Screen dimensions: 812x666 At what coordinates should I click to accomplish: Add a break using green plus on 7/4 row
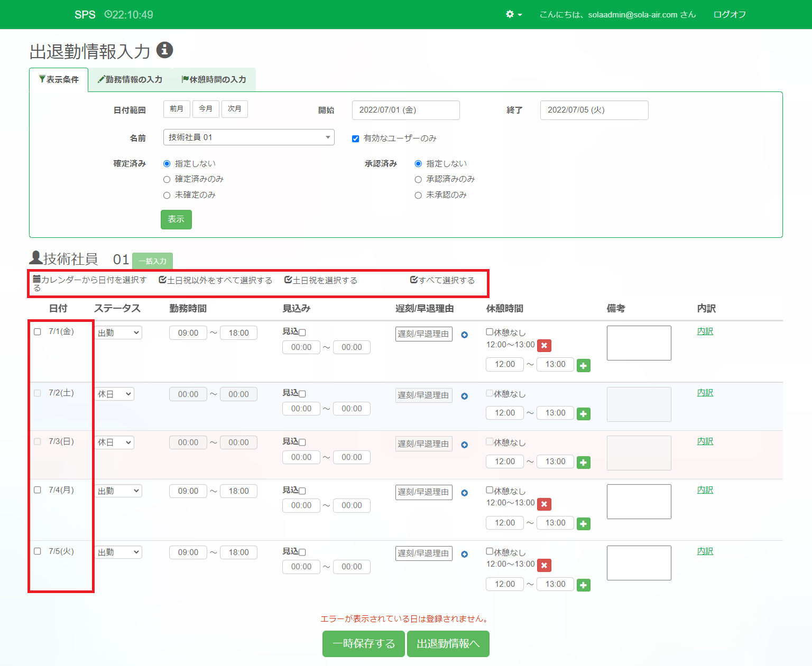583,524
